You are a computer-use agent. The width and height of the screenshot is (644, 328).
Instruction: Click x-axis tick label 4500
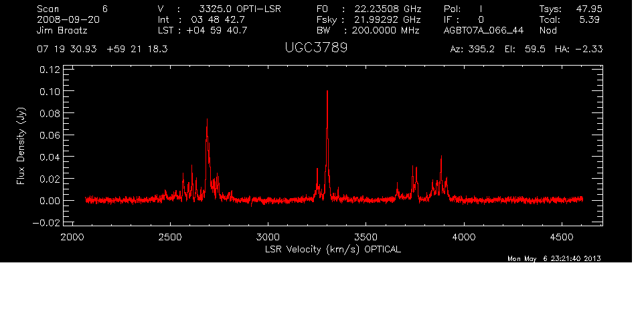point(562,237)
